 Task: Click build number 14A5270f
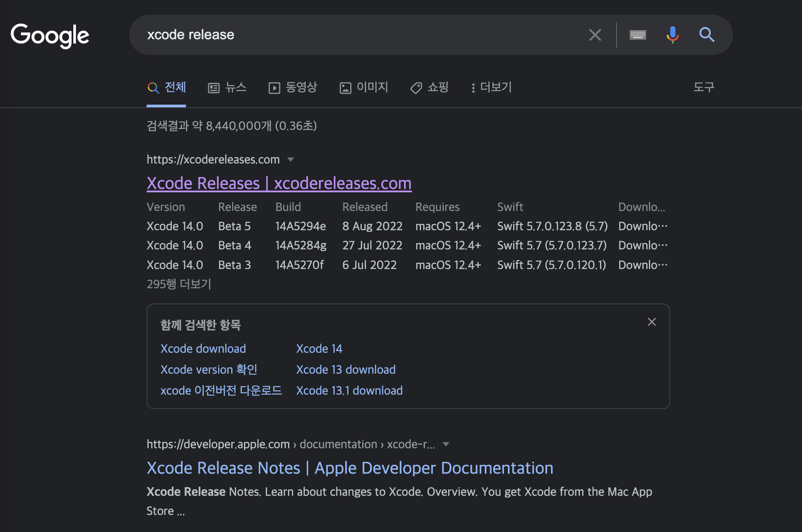[300, 265]
